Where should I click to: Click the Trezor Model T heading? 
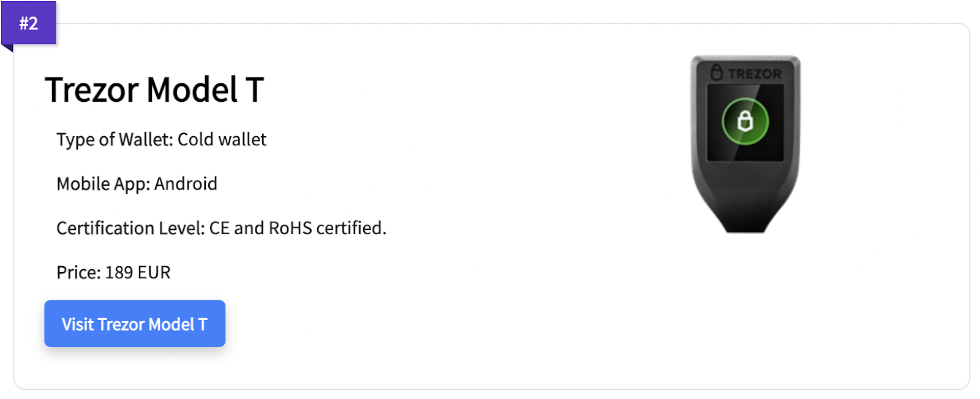(x=154, y=90)
